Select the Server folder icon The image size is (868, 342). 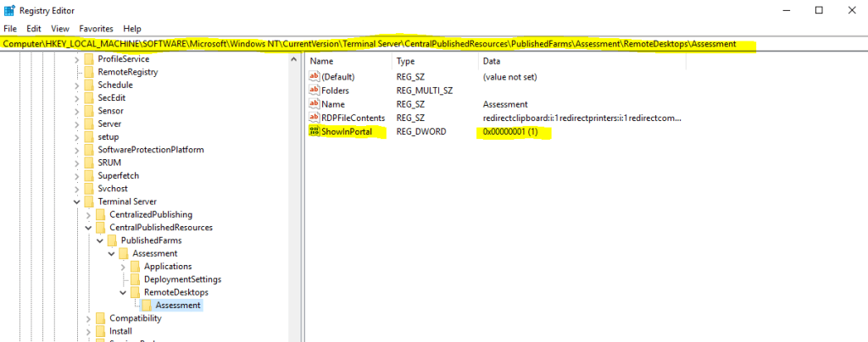click(x=88, y=124)
